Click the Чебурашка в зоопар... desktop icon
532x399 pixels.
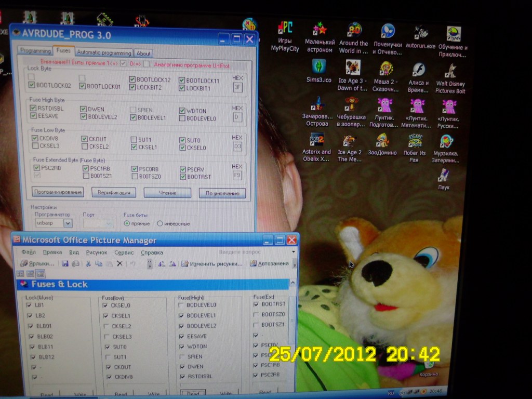[x=351, y=112]
